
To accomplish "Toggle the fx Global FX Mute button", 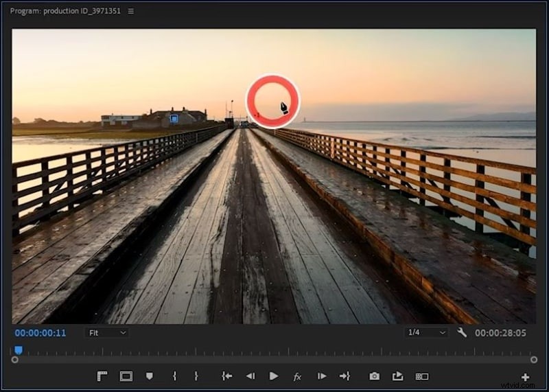I will [297, 377].
